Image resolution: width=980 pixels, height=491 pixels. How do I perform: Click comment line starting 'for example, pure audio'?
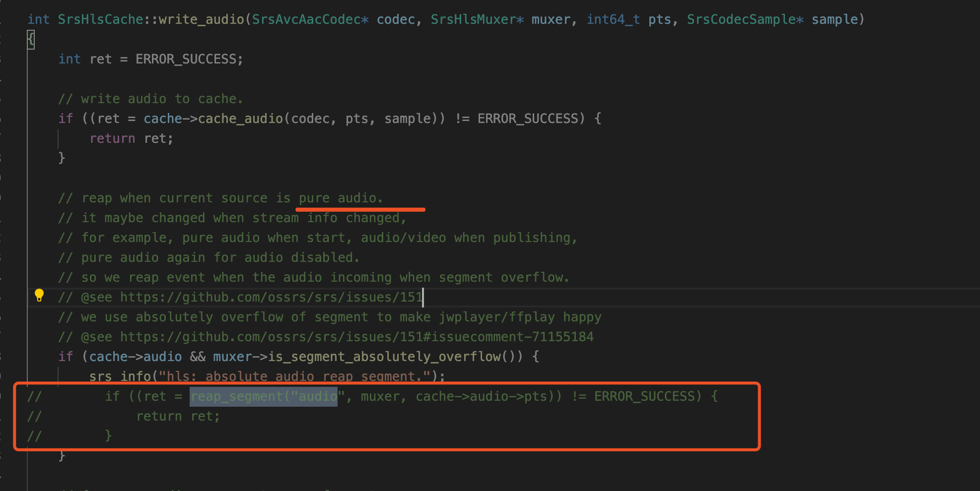point(318,238)
